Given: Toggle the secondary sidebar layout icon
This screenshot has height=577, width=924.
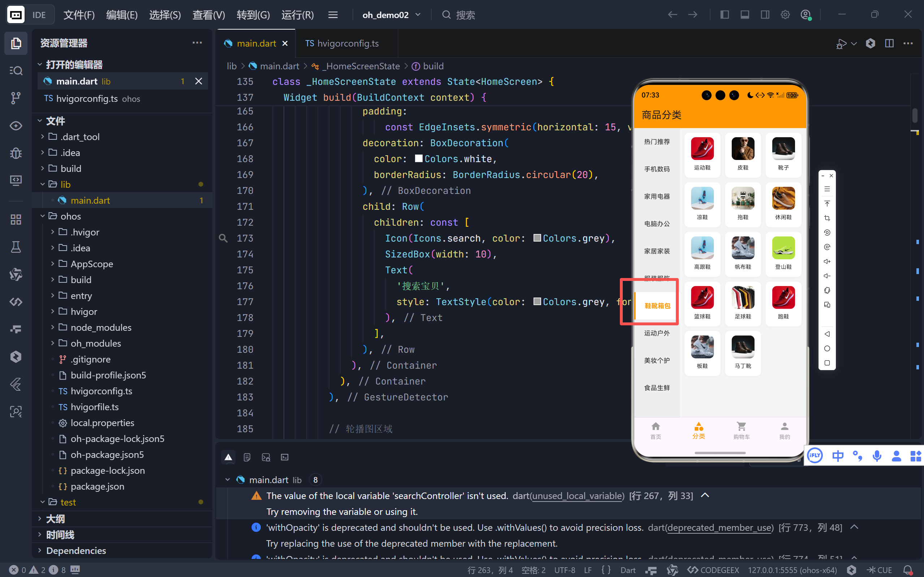Looking at the screenshot, I should 765,14.
